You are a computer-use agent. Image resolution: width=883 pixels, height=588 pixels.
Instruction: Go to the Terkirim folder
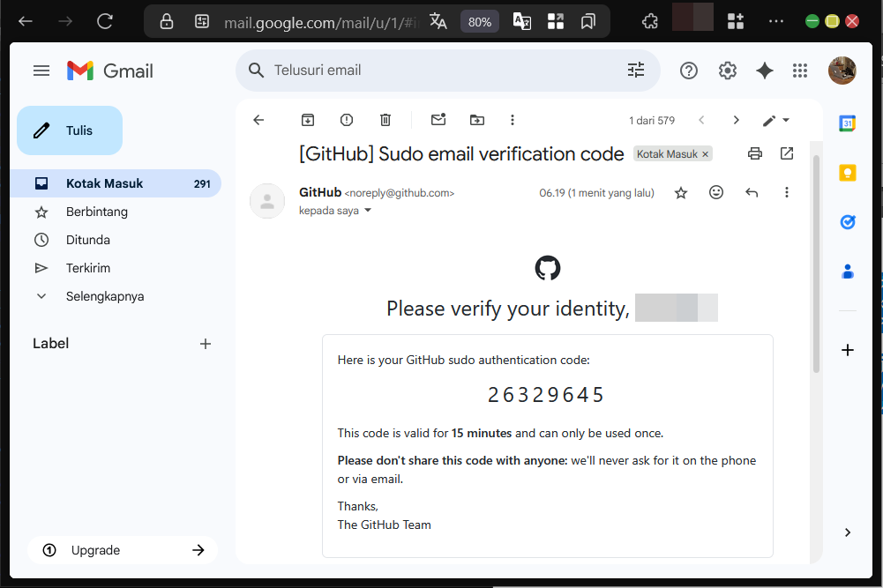(87, 268)
